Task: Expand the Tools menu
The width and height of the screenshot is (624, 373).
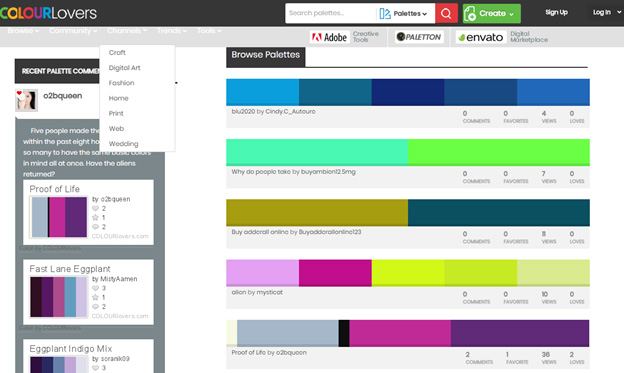Action: click(209, 31)
